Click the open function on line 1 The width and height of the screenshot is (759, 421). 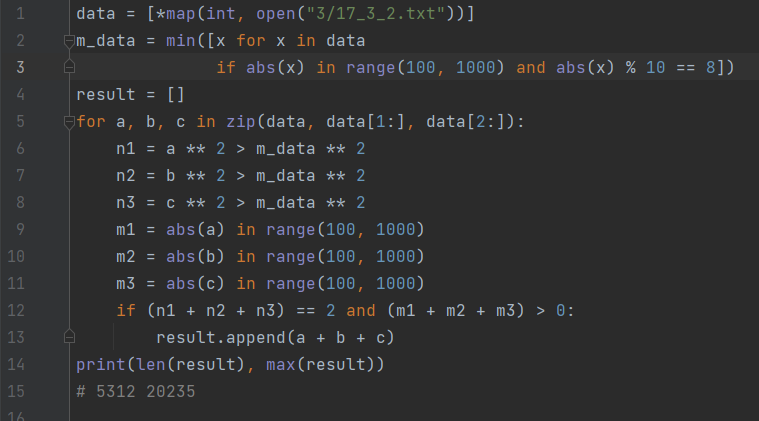coord(275,14)
